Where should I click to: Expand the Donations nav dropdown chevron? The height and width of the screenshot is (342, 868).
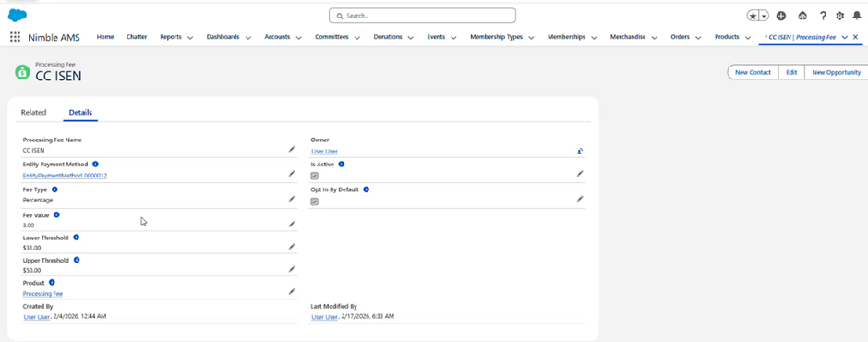click(411, 38)
